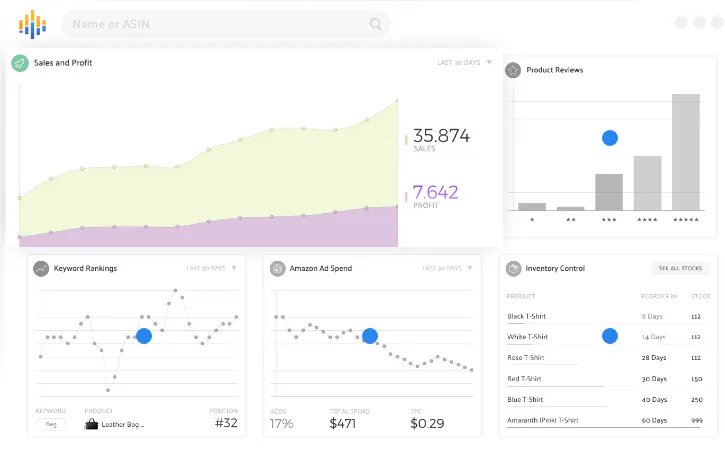Click the 250 stock value
This screenshot has height=452, width=725.
click(697, 400)
